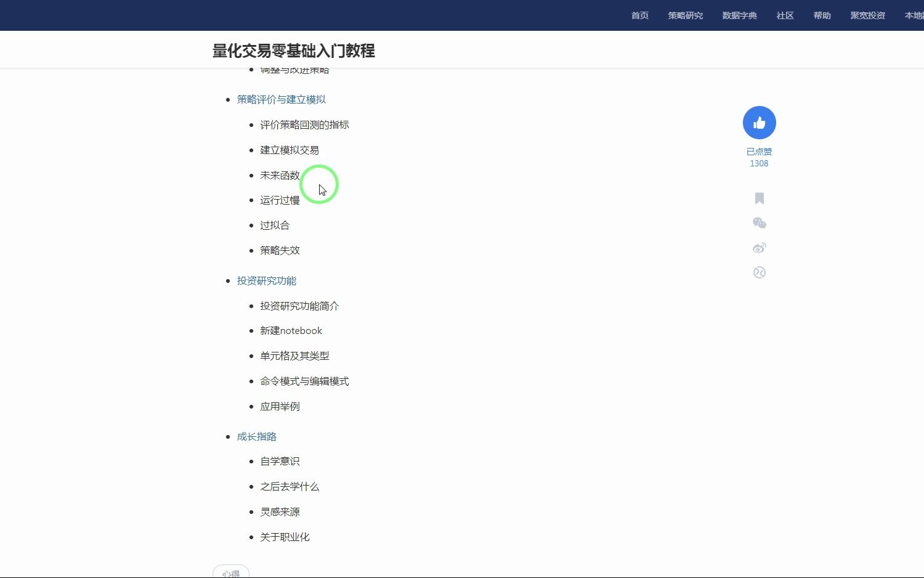Open the 帮助 navigation item
The width and height of the screenshot is (924, 578).
(822, 15)
